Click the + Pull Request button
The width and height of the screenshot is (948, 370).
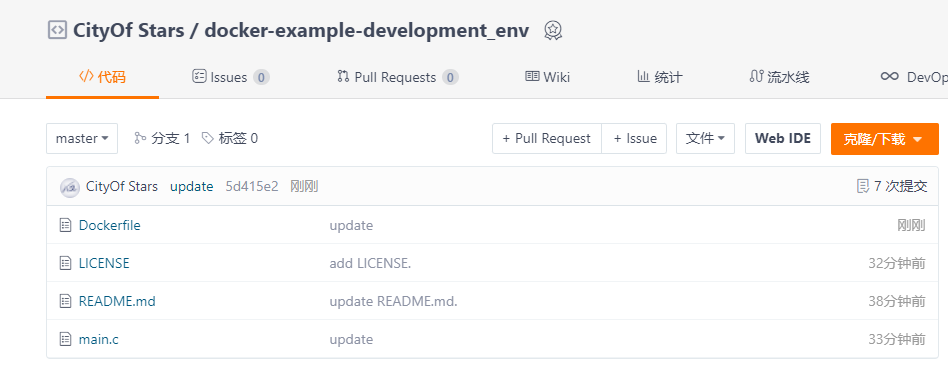click(x=547, y=138)
